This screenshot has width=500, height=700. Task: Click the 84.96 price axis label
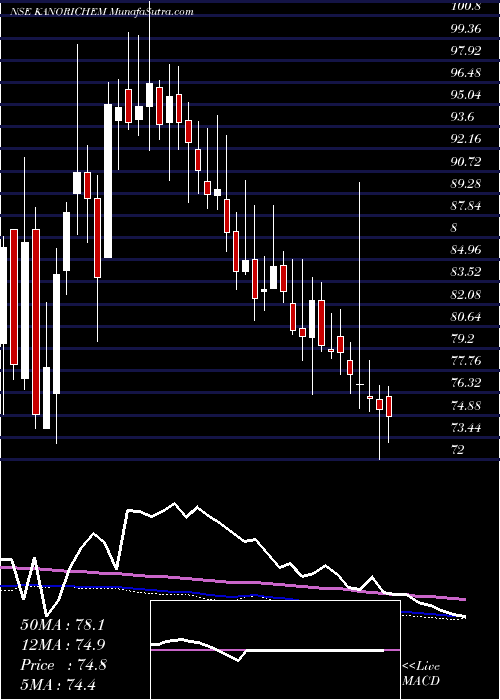(x=466, y=250)
